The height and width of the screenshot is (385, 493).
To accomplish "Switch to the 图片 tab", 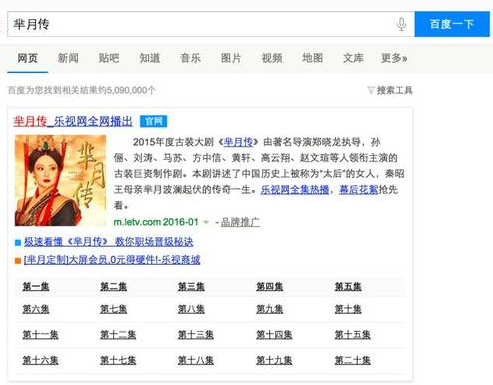I will 231,58.
